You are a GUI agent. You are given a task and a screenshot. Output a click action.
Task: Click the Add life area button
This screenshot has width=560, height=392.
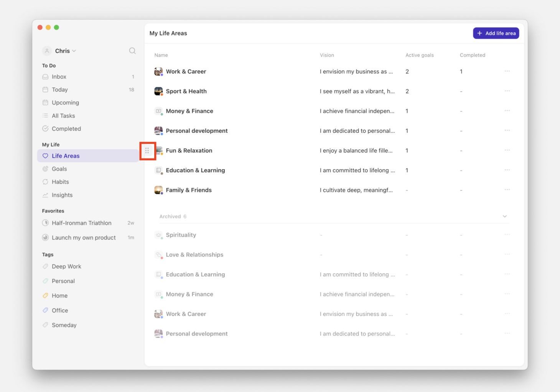coord(496,33)
